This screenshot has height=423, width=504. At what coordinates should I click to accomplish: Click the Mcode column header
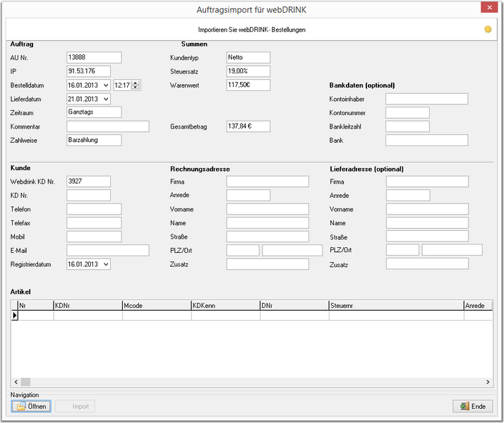point(157,306)
